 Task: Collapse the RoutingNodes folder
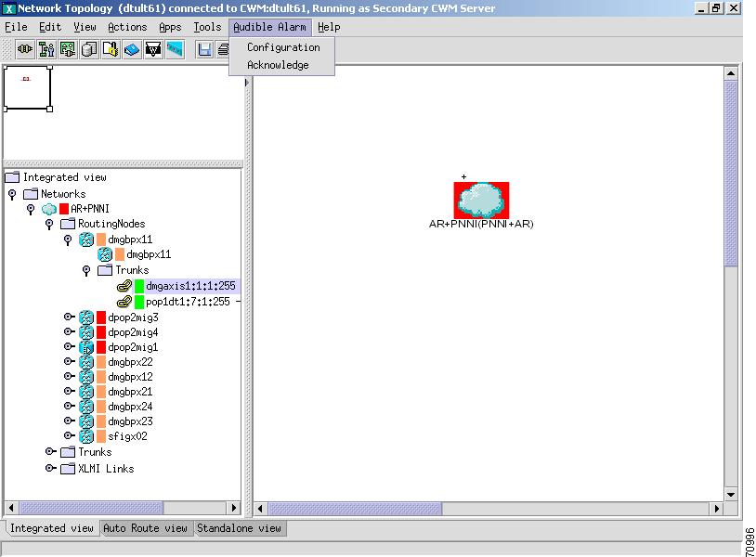(49, 225)
